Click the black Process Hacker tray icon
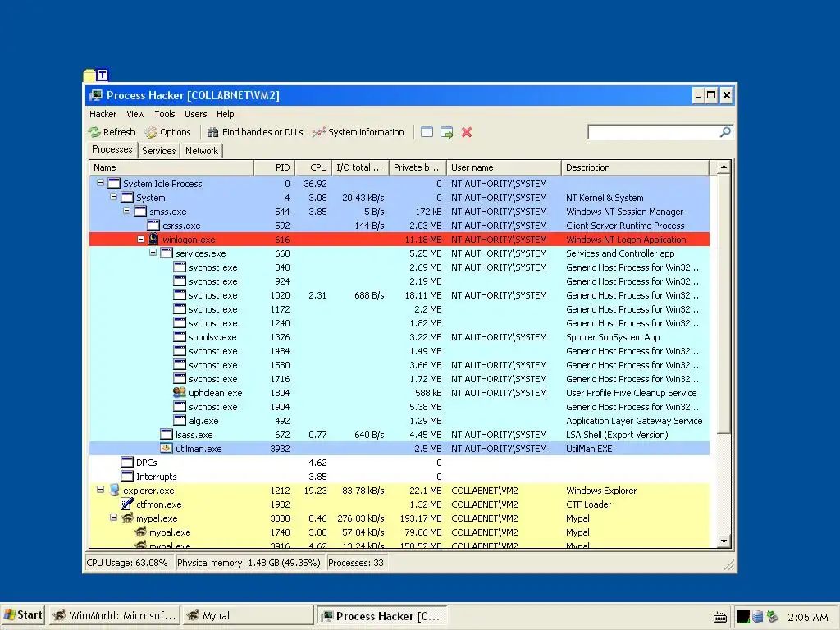This screenshot has height=630, width=840. (x=742, y=617)
